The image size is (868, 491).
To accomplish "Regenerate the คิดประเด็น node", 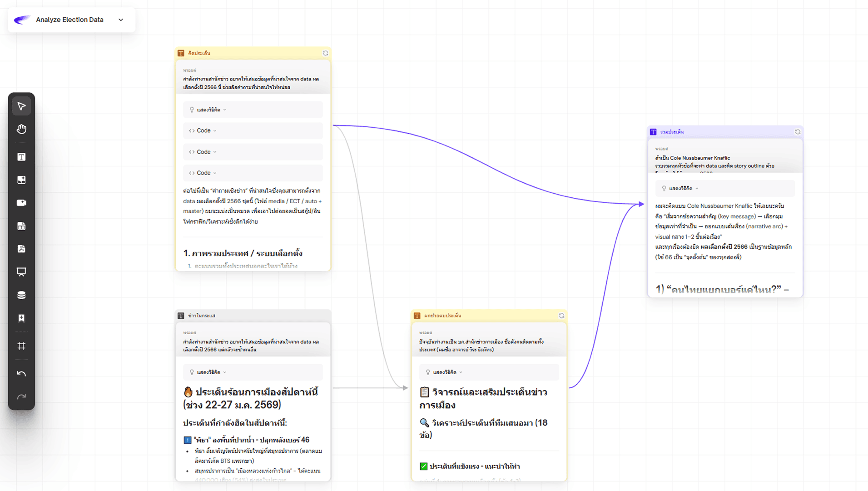I will click(325, 53).
